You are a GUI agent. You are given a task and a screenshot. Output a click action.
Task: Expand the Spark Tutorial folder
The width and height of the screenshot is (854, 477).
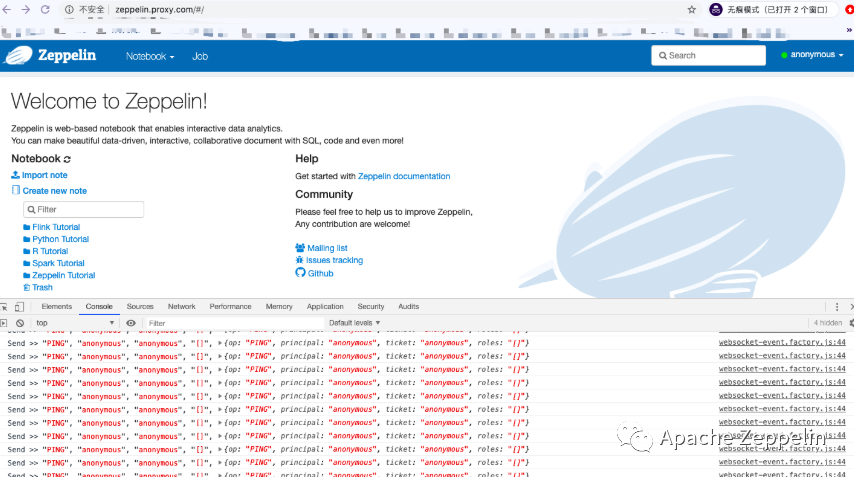pos(58,263)
